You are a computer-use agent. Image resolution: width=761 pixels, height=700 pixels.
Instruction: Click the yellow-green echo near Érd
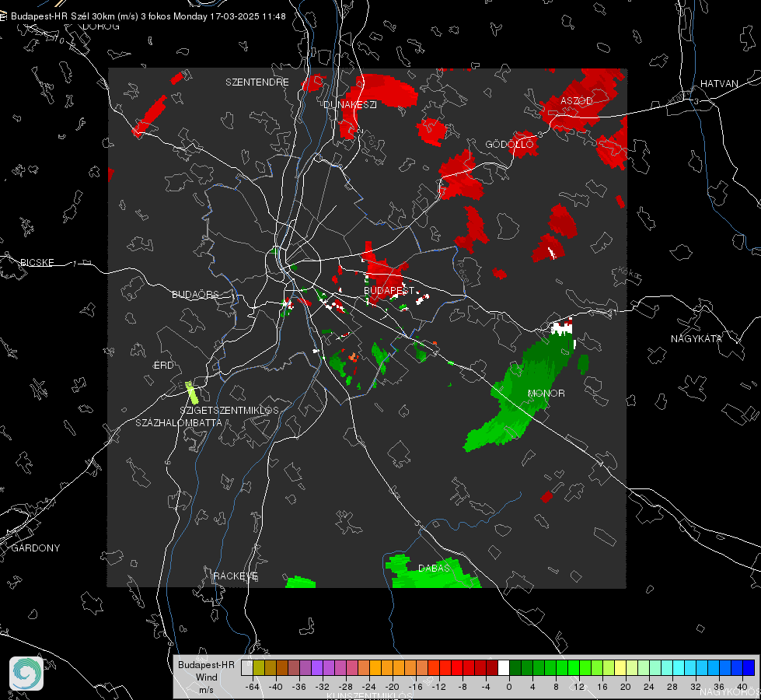192,393
